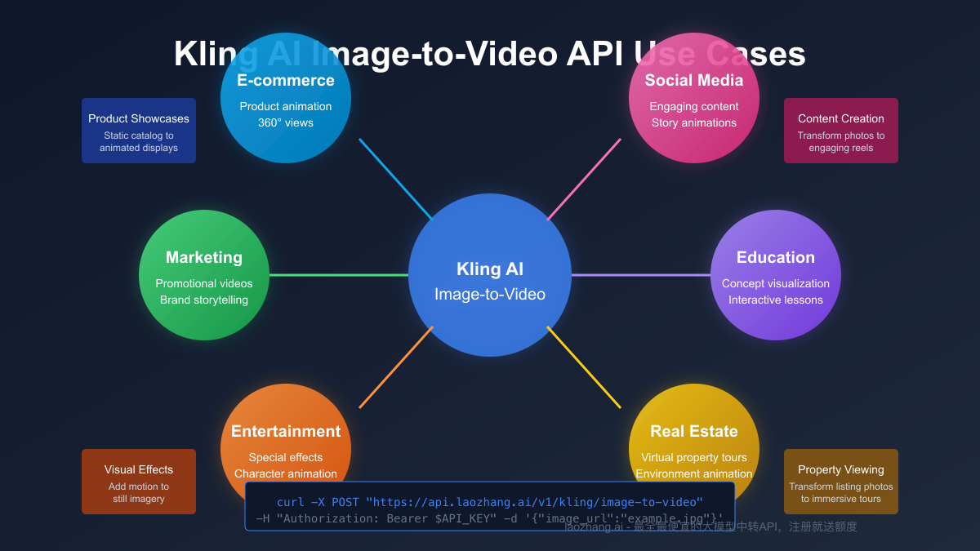Click the Visual Effects card
980x551 pixels.
(x=138, y=482)
